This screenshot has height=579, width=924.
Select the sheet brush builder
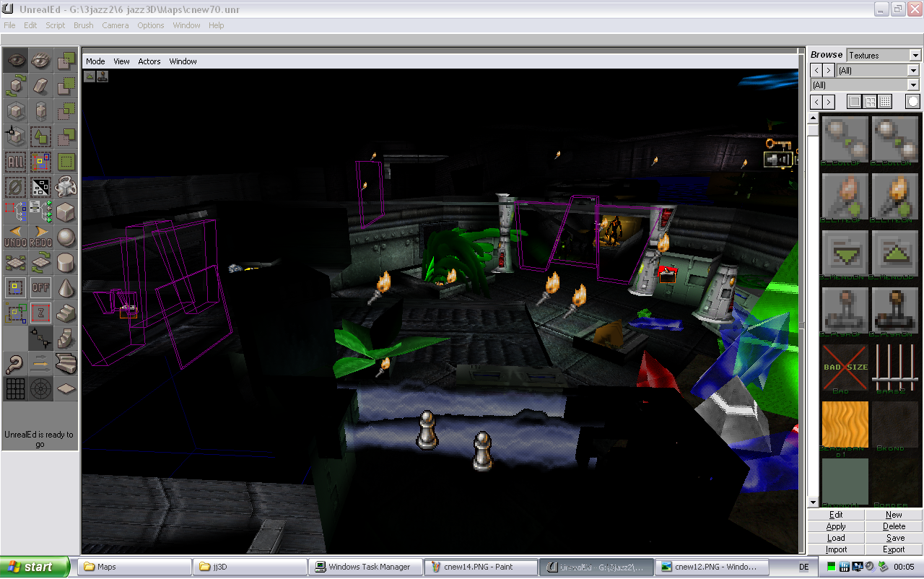click(66, 389)
